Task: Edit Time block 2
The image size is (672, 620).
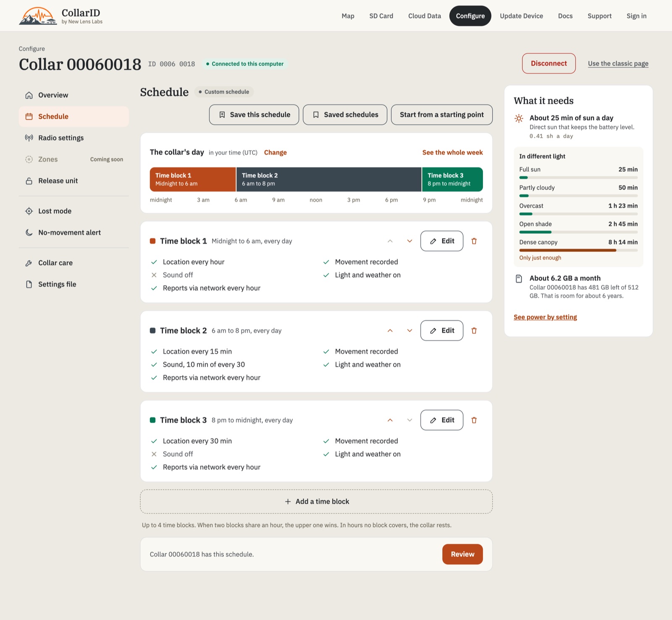Action: 442,330
